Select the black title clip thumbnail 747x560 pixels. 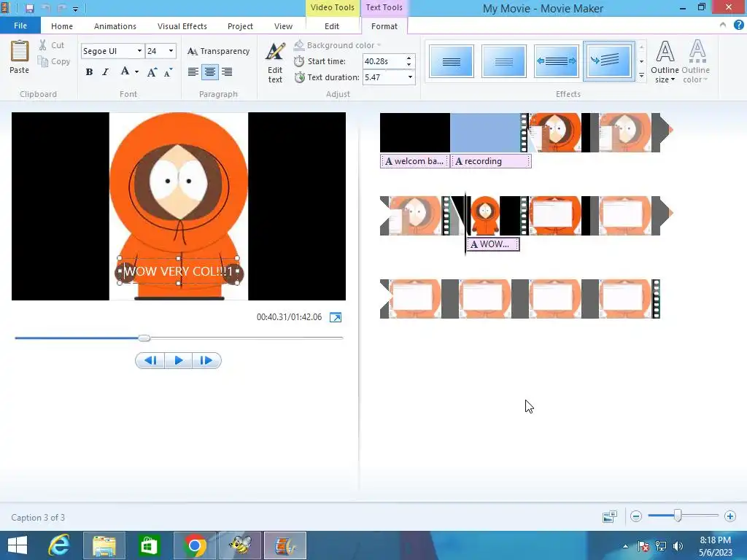pyautogui.click(x=414, y=133)
